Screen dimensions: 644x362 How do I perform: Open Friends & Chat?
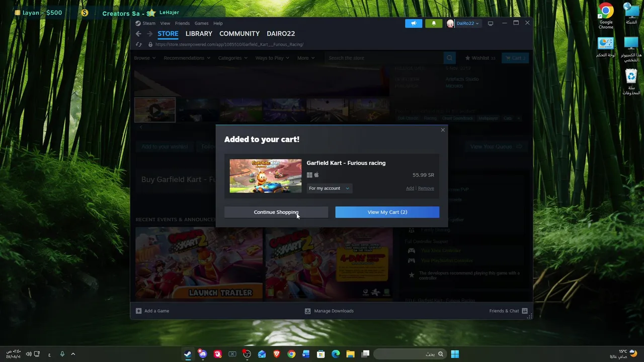pos(508,311)
